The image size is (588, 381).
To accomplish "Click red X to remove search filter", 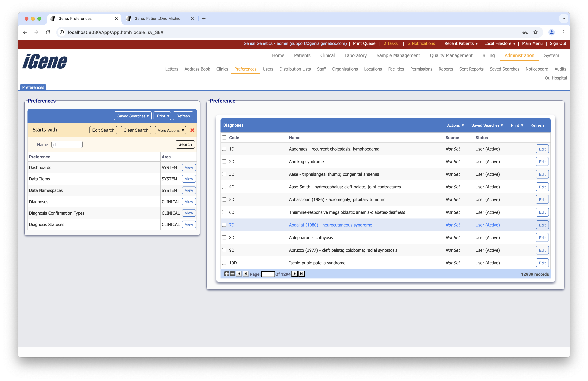I will (x=192, y=130).
